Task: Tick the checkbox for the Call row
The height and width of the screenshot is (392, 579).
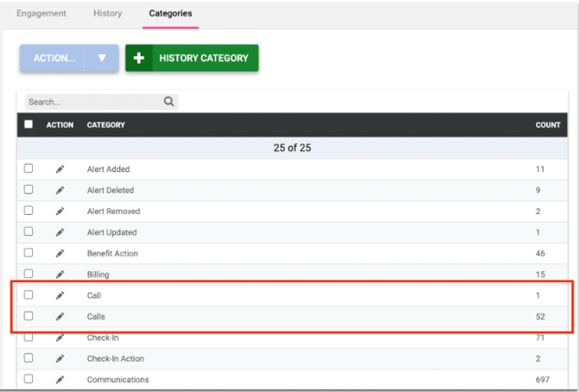Action: [29, 294]
